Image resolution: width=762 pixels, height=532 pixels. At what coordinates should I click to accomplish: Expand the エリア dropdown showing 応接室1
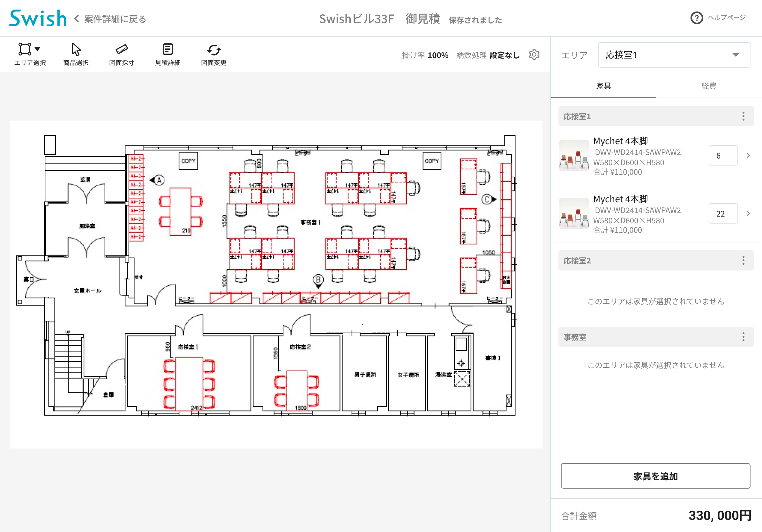(674, 55)
